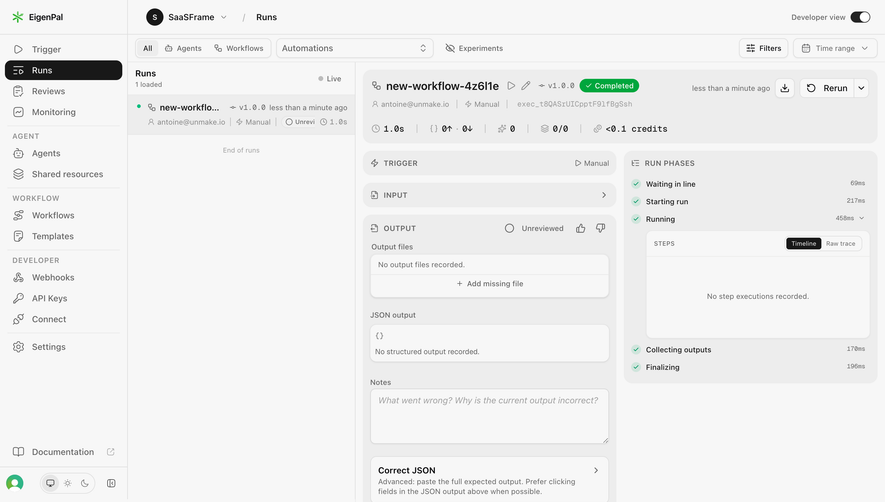Open the SaaSFrame workspace dropdown
Viewport: 885px width, 502px height.
click(187, 17)
